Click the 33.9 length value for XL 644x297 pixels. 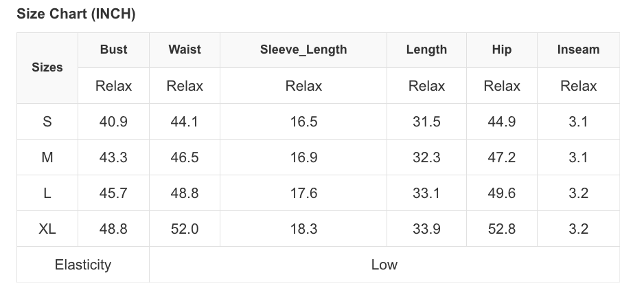[426, 229]
